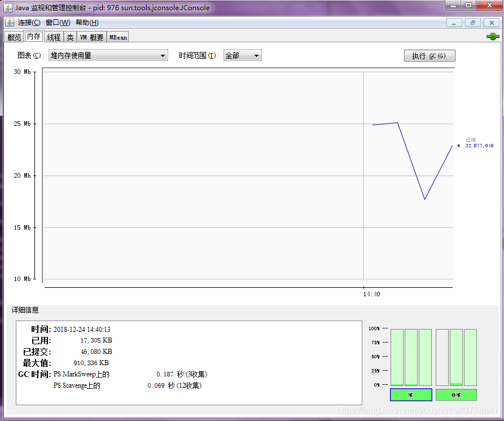This screenshot has height=421, width=504.
Task: Select the first heap memory pool bar
Action: pyautogui.click(x=397, y=357)
